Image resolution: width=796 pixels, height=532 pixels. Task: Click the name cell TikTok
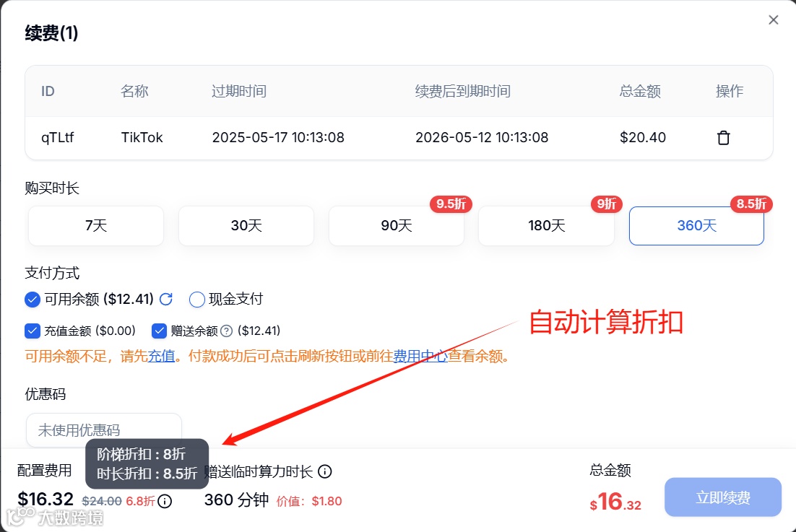[x=142, y=137]
